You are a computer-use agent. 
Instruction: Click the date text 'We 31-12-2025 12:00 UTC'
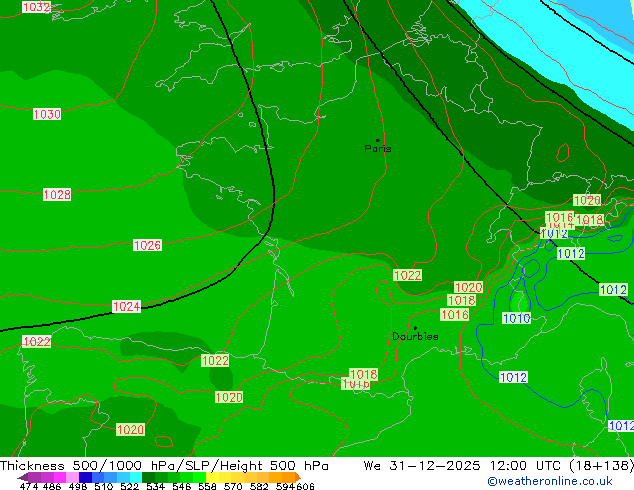coord(464,466)
